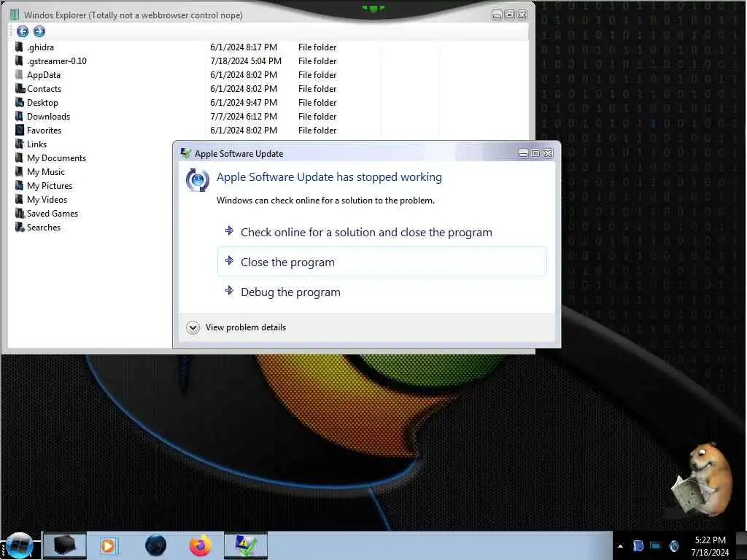Choose Debug the program
The width and height of the screenshot is (747, 560).
pyautogui.click(x=382, y=292)
